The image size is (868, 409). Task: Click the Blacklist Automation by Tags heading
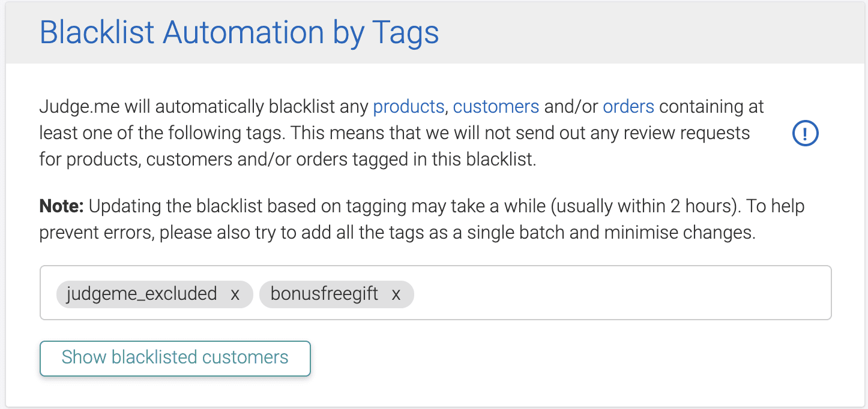[239, 32]
